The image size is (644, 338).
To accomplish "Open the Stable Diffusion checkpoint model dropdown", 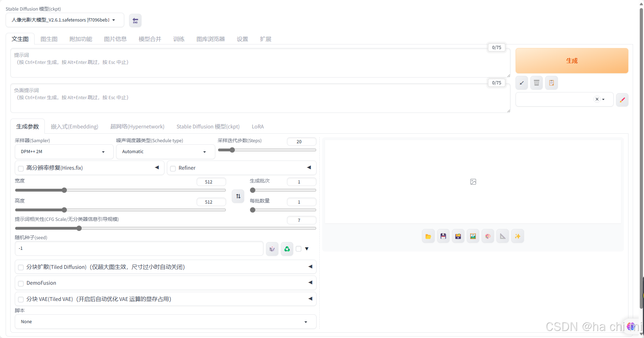I will pos(65,20).
